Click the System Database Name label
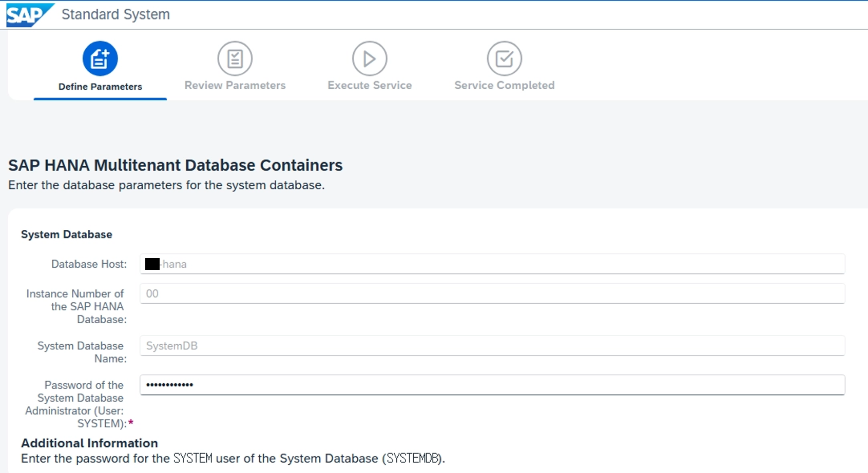The width and height of the screenshot is (868, 473). [82, 352]
